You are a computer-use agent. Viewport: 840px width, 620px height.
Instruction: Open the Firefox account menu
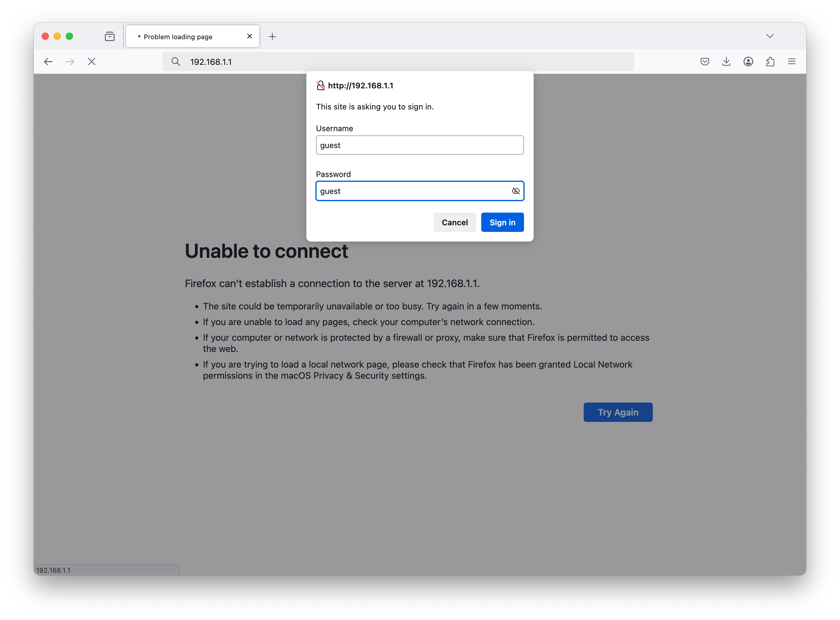pos(748,62)
